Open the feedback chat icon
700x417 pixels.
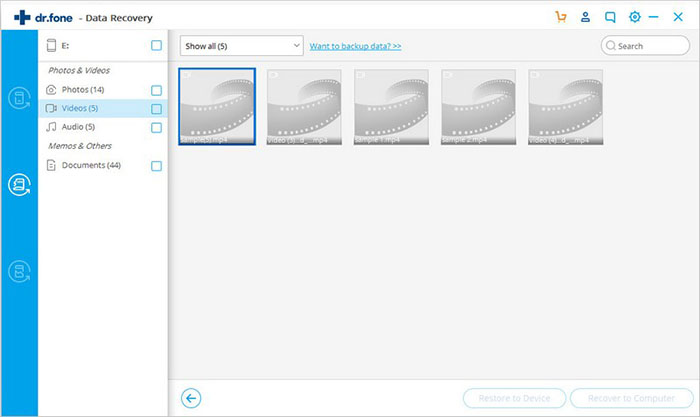[610, 17]
